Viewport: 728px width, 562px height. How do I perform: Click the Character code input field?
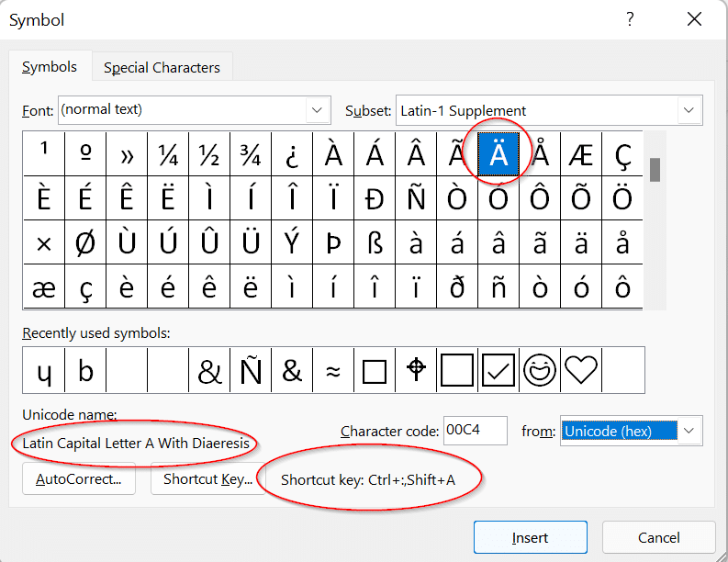pos(475,430)
